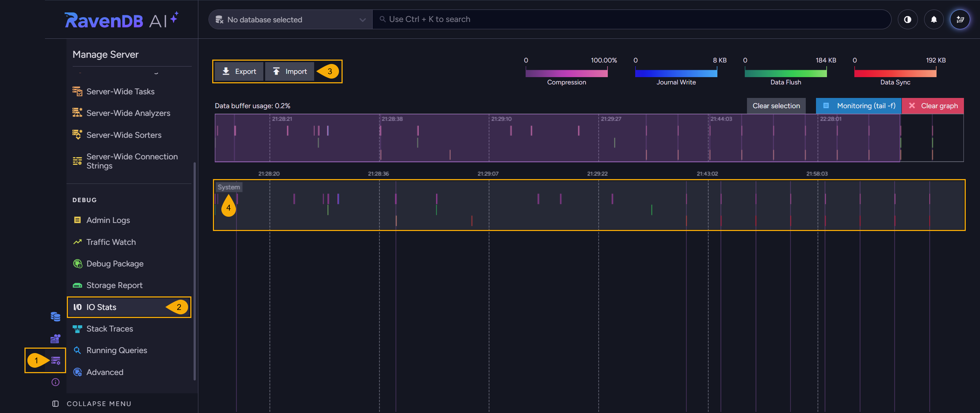Image resolution: width=980 pixels, height=413 pixels.
Task: Click the Debug Package icon
Action: click(x=77, y=264)
